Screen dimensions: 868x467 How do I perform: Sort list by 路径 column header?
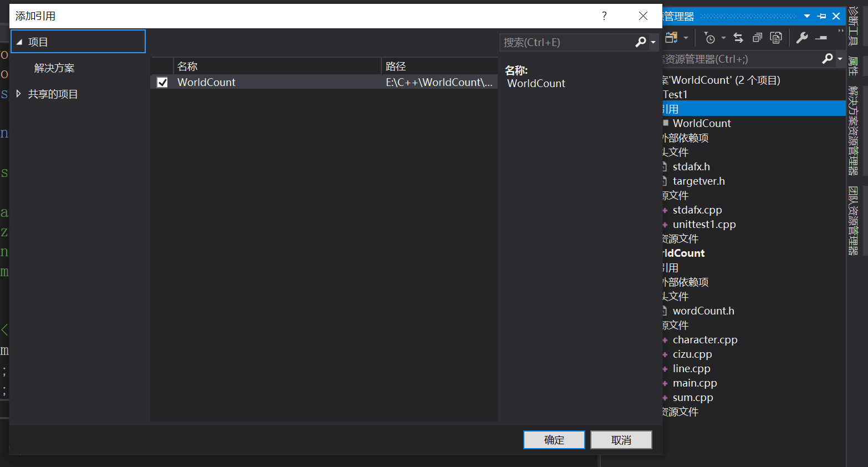pyautogui.click(x=440, y=66)
